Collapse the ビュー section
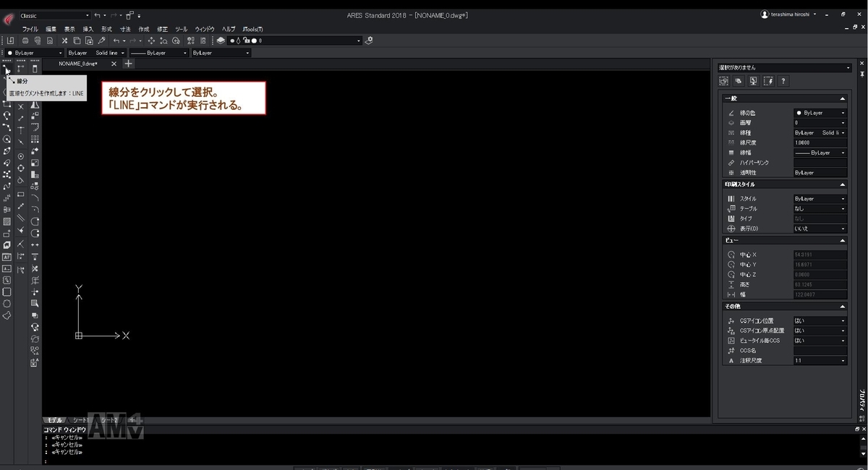Image resolution: width=868 pixels, height=470 pixels. pos(842,240)
